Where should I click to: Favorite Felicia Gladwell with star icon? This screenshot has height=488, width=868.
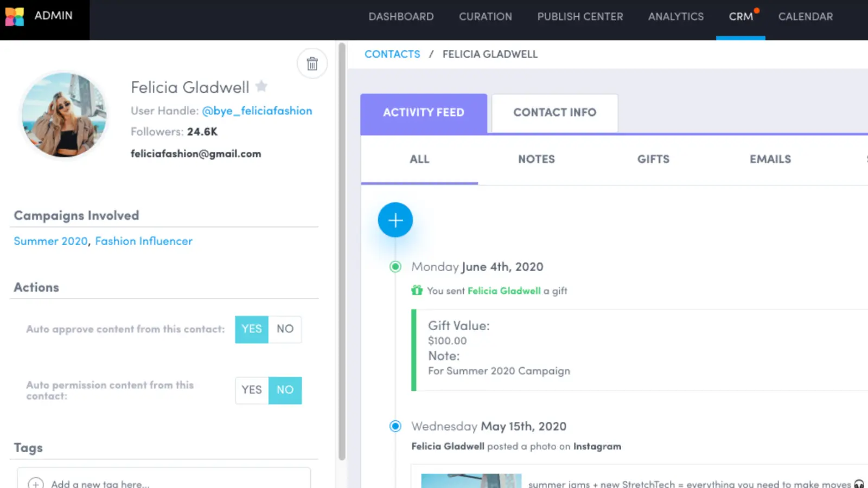pos(261,86)
